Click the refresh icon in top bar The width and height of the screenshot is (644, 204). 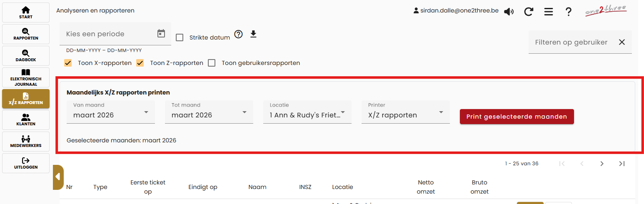pyautogui.click(x=529, y=12)
